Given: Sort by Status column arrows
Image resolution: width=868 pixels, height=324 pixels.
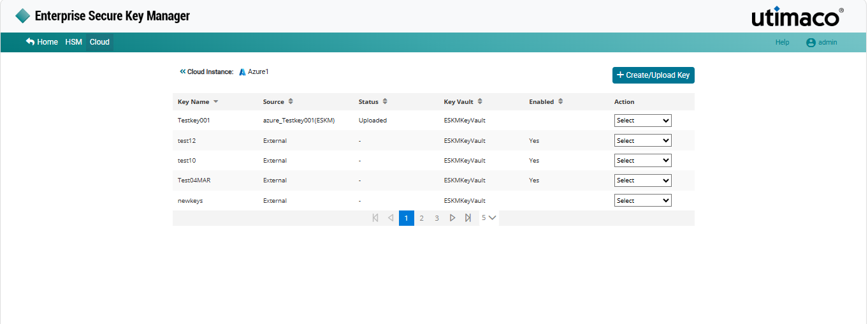Looking at the screenshot, I should 385,101.
